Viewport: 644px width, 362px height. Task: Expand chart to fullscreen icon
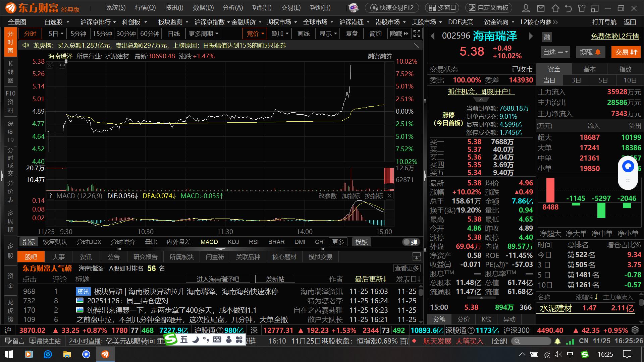(417, 34)
